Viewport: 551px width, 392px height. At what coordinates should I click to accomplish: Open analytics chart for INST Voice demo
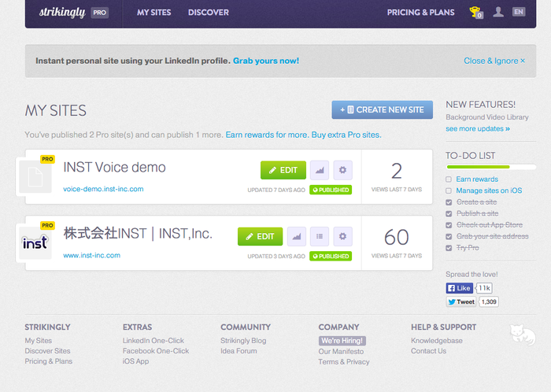(x=320, y=170)
